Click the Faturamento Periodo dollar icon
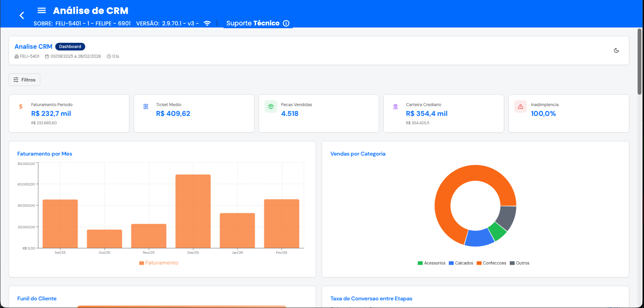Image resolution: width=644 pixels, height=308 pixels. pyautogui.click(x=21, y=106)
